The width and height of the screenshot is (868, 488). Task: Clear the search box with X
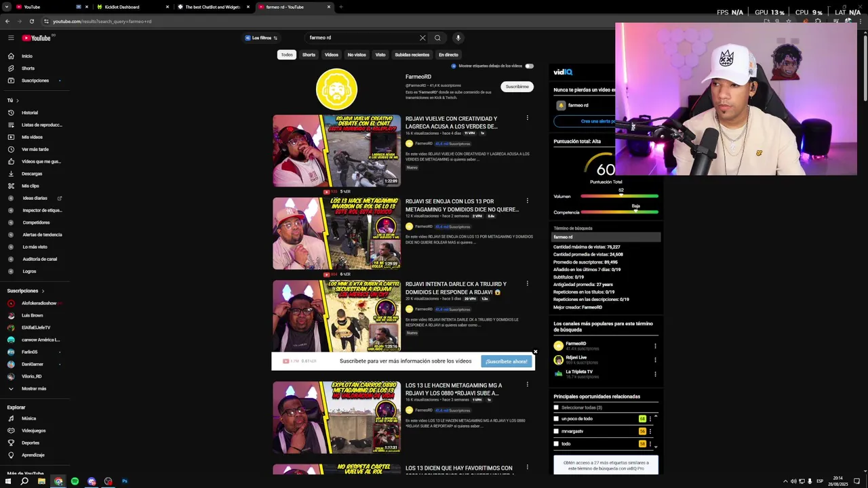pos(422,38)
